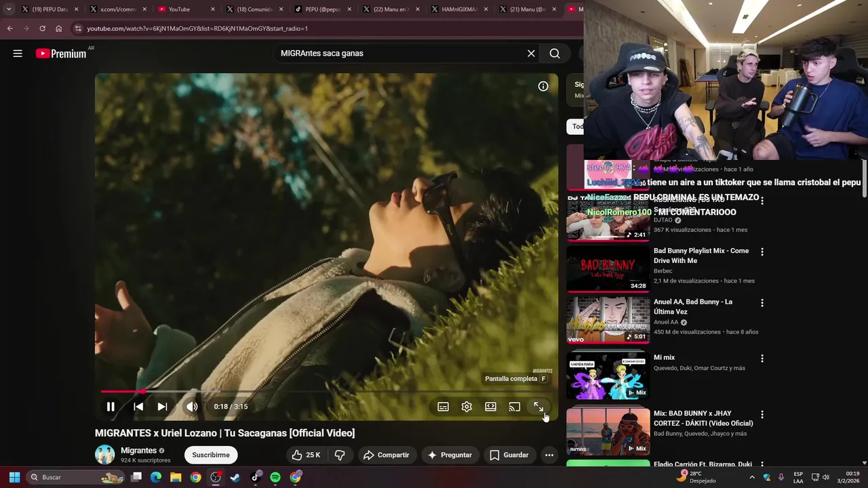View site information icon in address bar
Screen dimensions: 868x488
pyautogui.click(x=78, y=28)
